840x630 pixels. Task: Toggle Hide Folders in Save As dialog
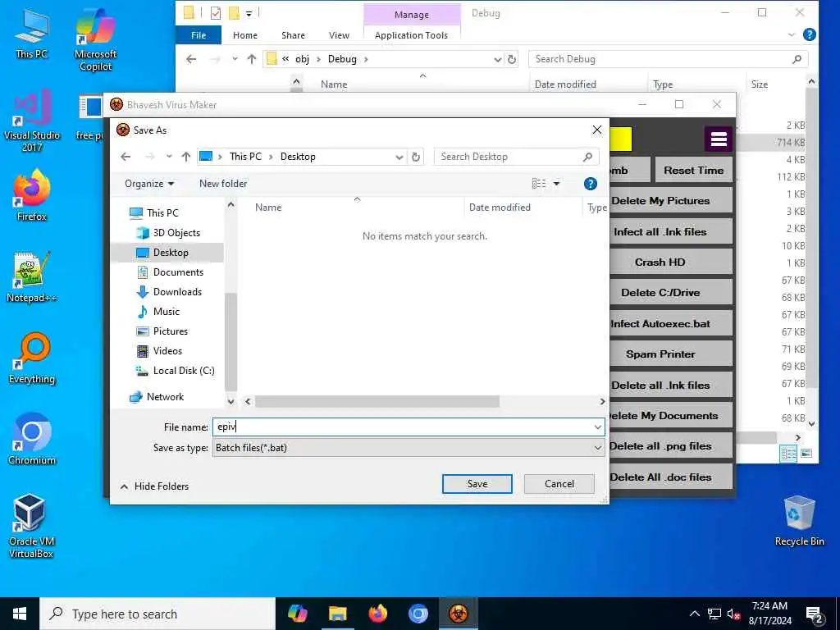[154, 486]
